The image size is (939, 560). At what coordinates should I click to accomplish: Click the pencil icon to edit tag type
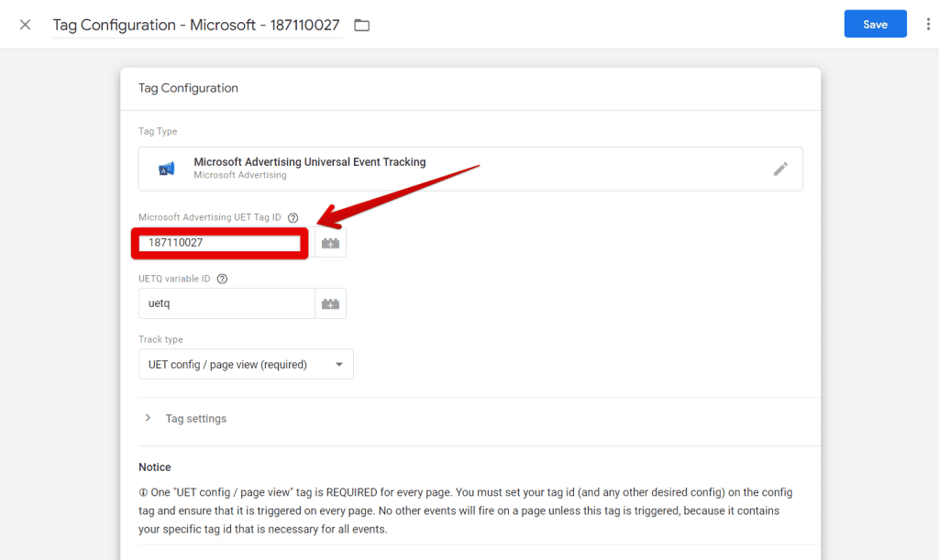coord(780,169)
